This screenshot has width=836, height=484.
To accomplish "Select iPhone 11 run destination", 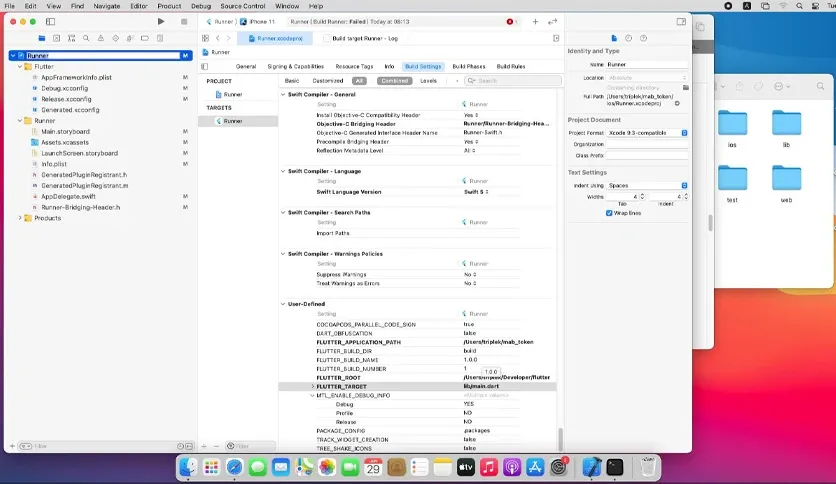I will point(258,22).
